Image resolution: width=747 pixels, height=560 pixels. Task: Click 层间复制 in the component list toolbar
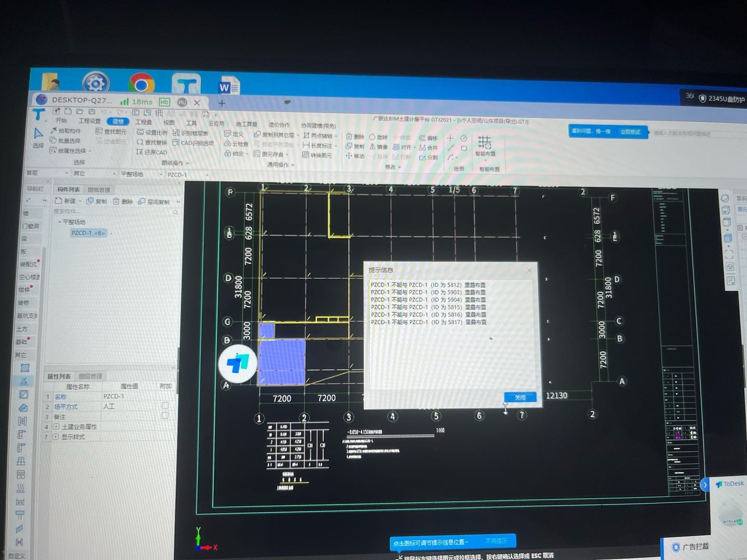[x=154, y=202]
